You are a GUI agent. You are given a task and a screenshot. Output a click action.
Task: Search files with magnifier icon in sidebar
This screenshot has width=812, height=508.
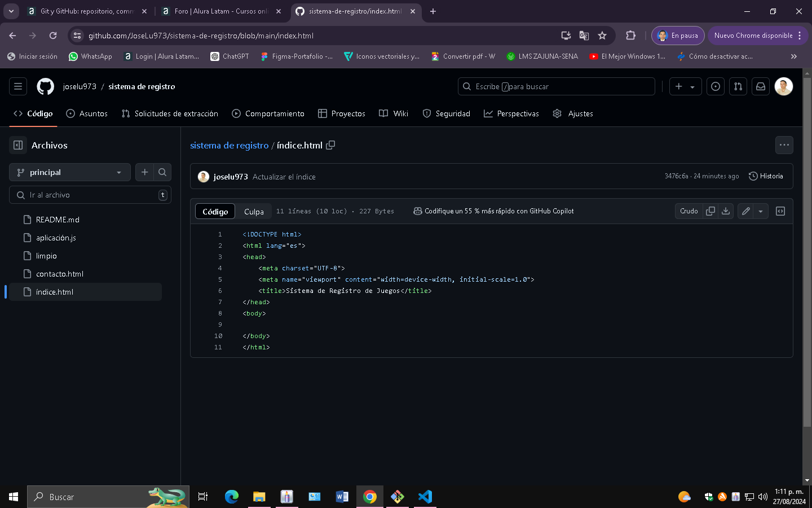pos(162,172)
